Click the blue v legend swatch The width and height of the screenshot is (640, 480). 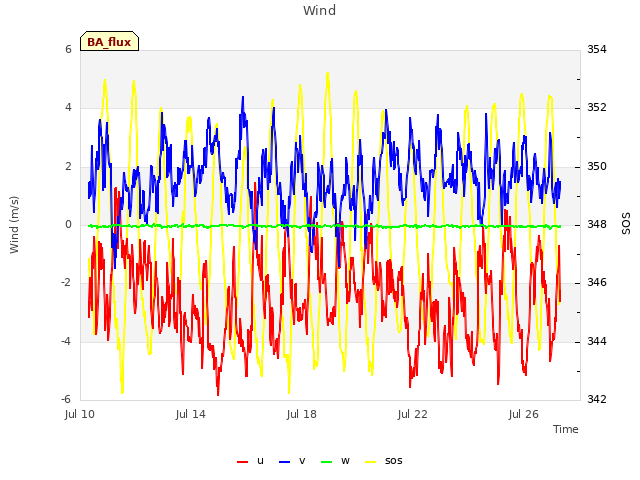[x=284, y=462]
